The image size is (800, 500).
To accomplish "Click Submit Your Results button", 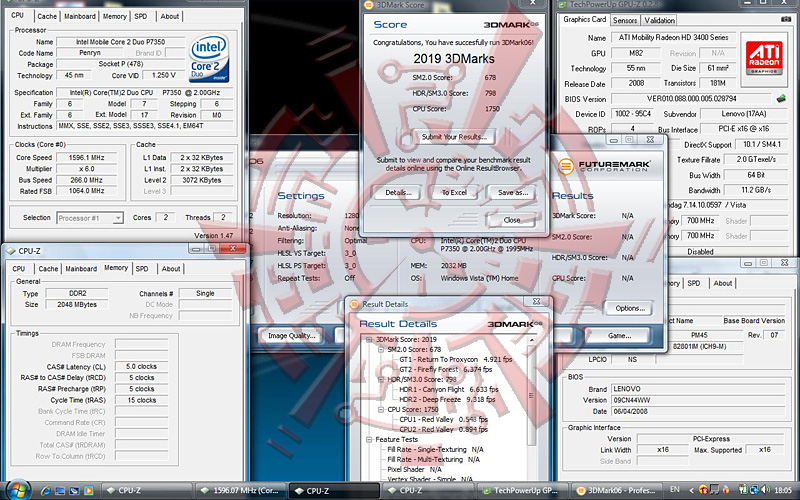I will click(x=454, y=137).
